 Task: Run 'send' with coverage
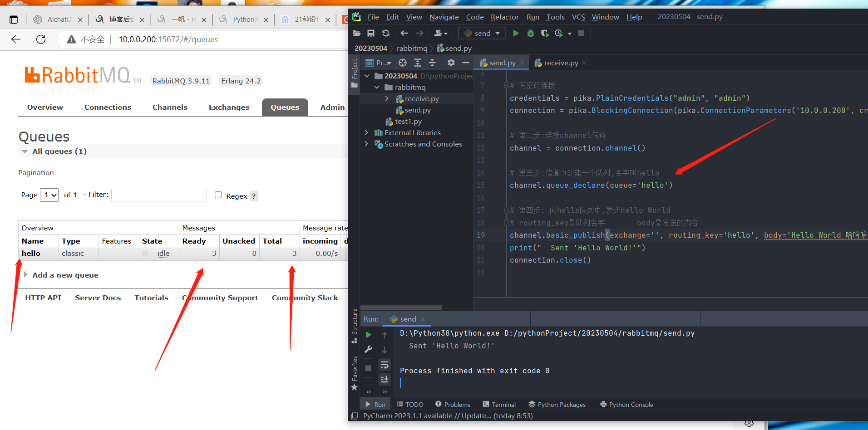tap(545, 33)
